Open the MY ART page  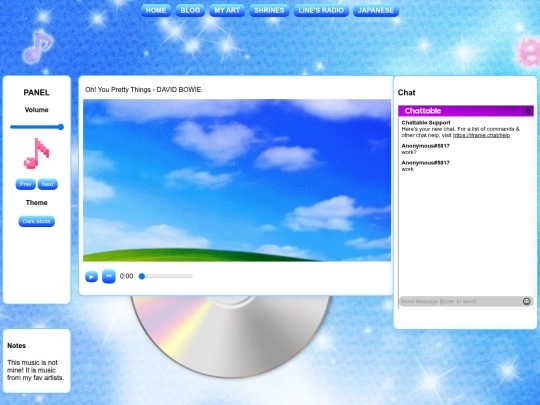point(227,10)
